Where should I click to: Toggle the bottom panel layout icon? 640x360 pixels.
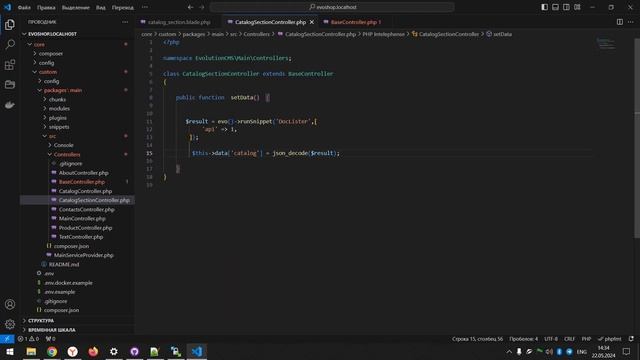556,7
